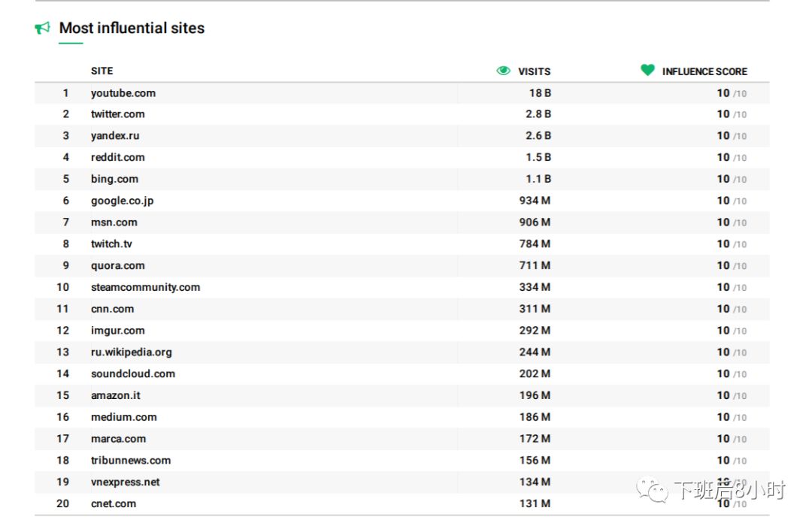Select the "711 M" visits value
Viewport: 812px width, 526px height.
535,265
